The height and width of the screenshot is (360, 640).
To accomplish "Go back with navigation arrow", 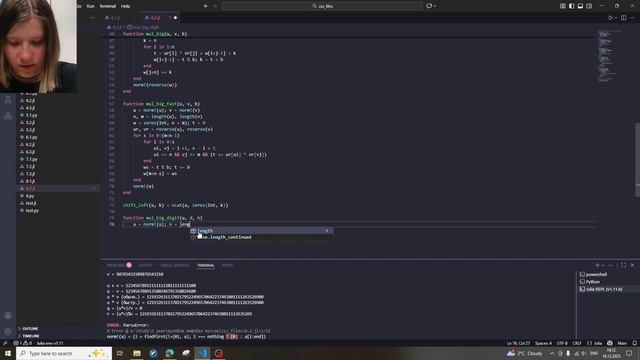I will pos(206,6).
